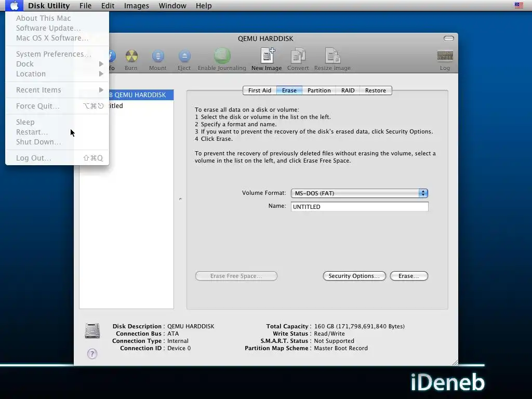This screenshot has width=532, height=399.
Task: Select the Erase tab
Action: [289, 90]
